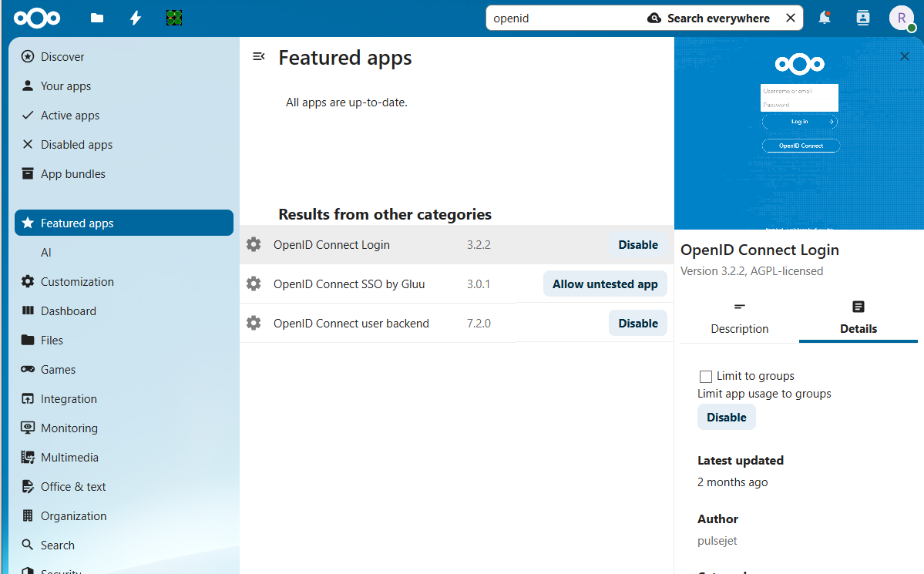Open the Activity lightning bolt icon
Viewport: 924px width, 574px height.
(x=136, y=18)
